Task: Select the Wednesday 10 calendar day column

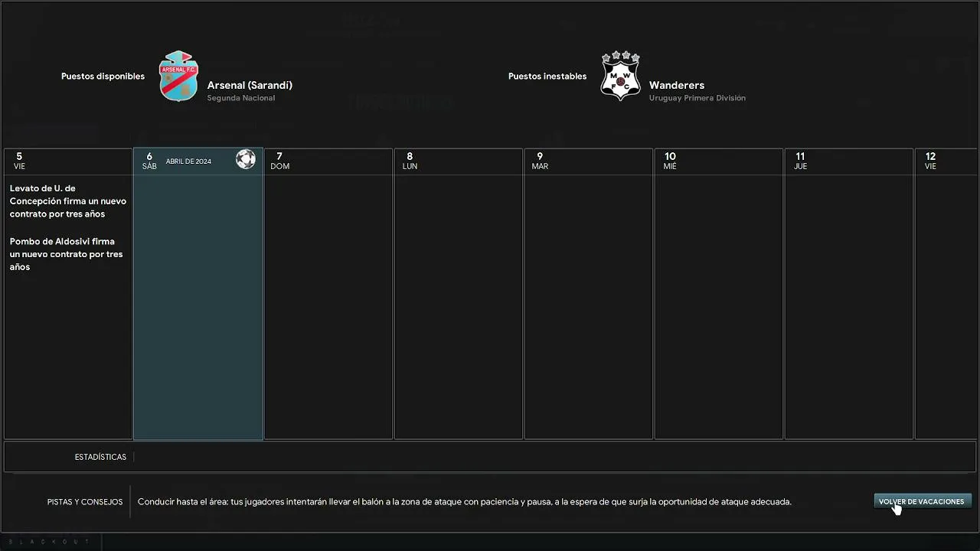Action: [x=719, y=294]
